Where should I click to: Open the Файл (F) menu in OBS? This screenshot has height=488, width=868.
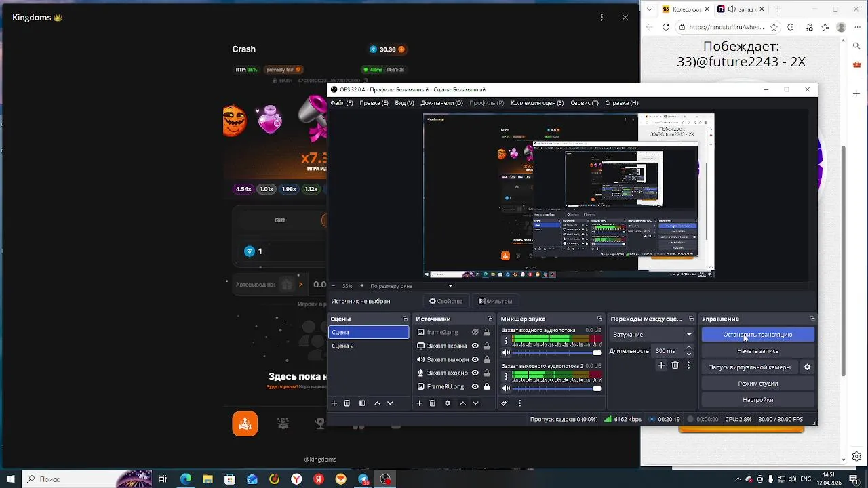[342, 103]
